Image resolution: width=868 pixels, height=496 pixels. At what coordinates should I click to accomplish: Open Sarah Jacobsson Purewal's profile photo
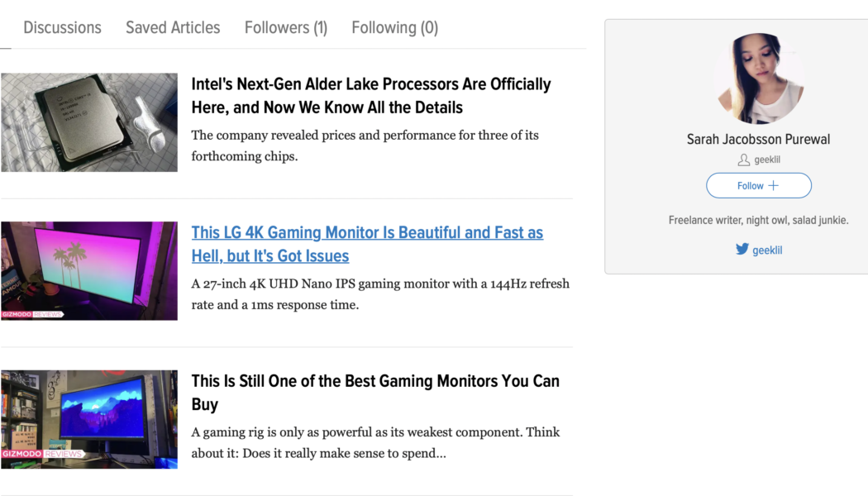(x=759, y=79)
